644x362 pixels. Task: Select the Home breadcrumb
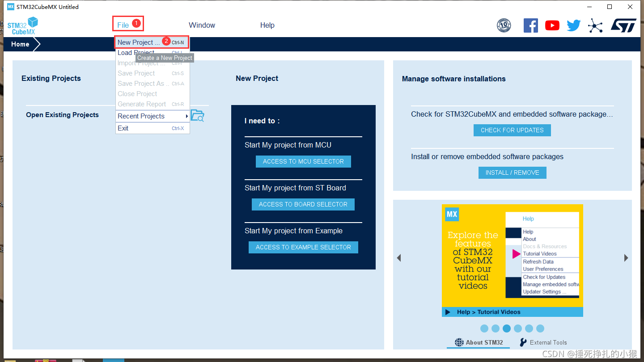point(21,44)
